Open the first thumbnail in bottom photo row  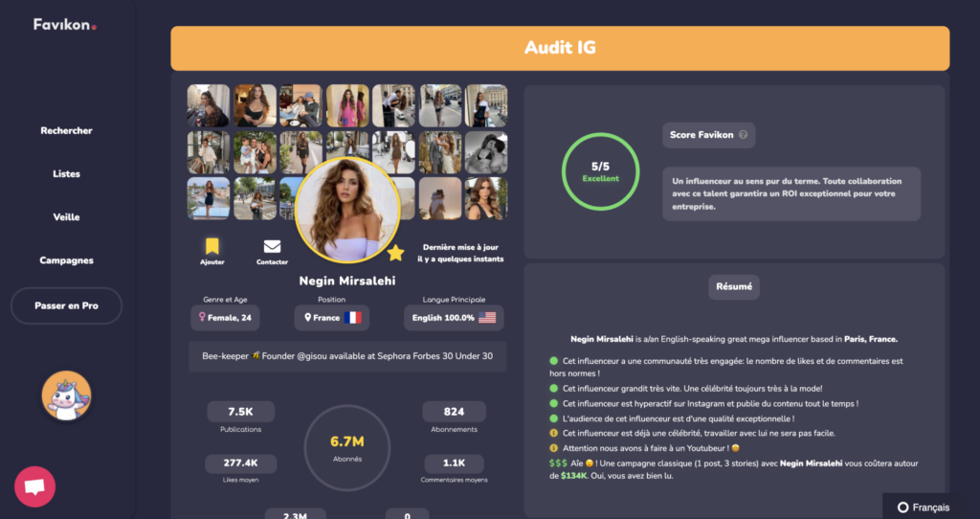click(x=208, y=198)
